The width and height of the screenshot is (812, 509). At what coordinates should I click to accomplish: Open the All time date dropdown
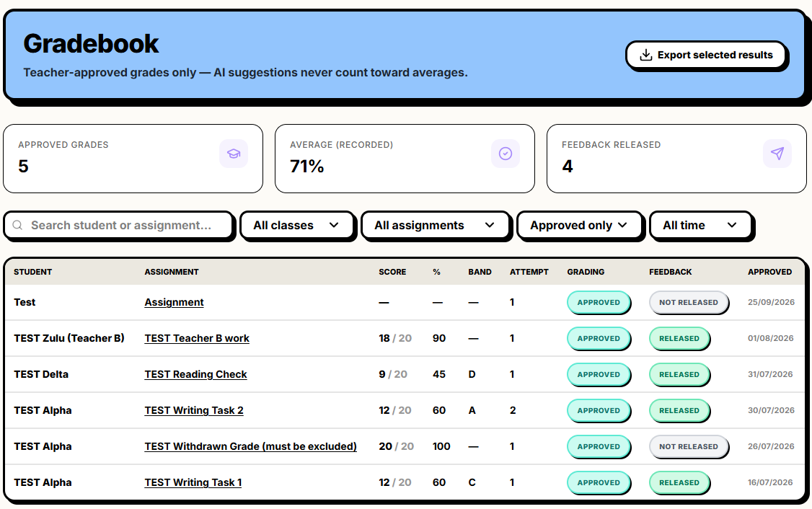click(x=701, y=225)
